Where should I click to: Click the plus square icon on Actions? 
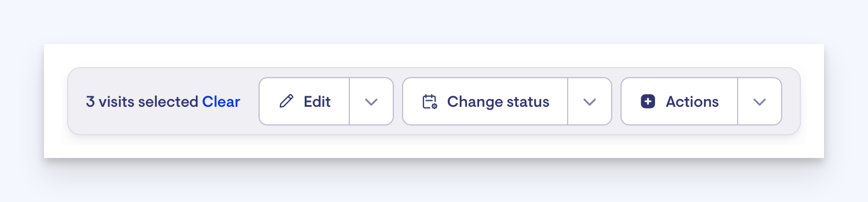point(648,101)
